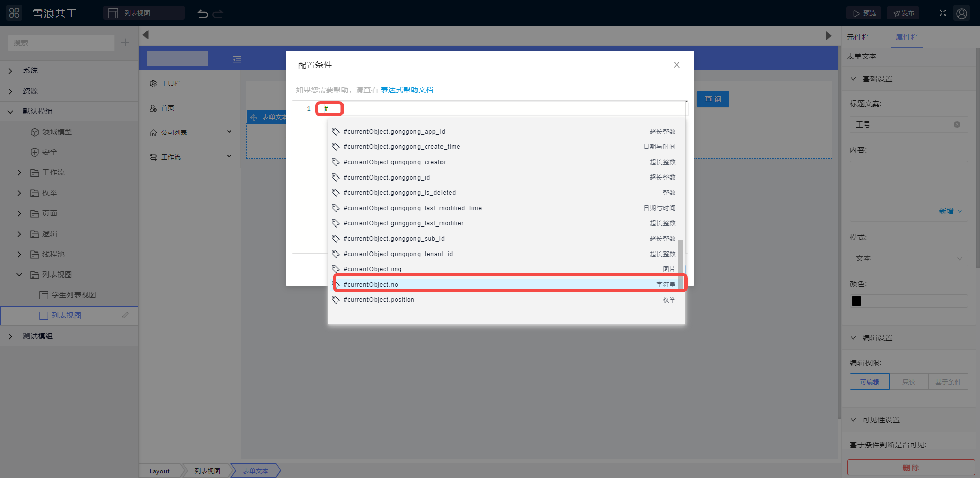Switch to the 元件栏 tab
Screen dimensions: 980x478
(857, 37)
